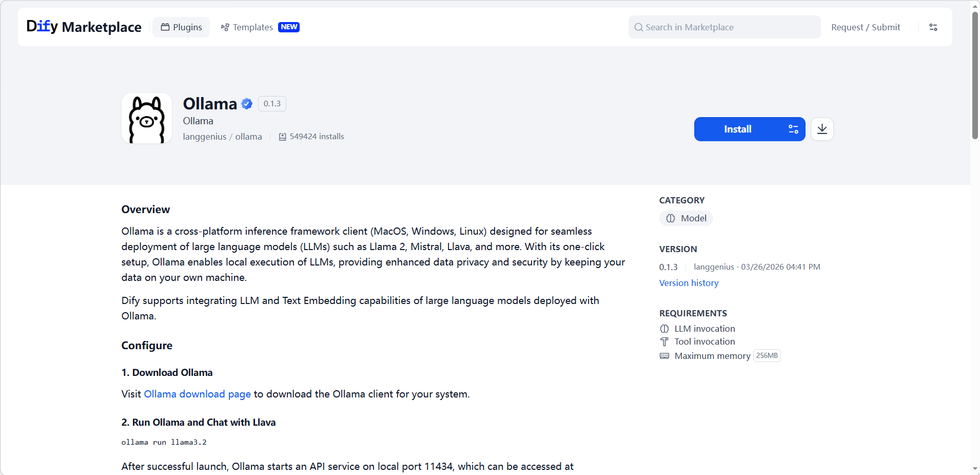Image resolution: width=980 pixels, height=475 pixels.
Task: Open the Request / Submit link
Action: click(866, 27)
